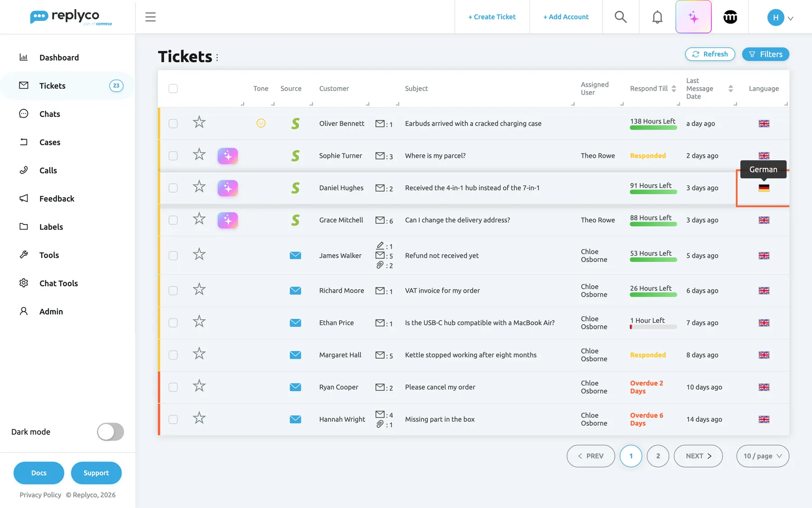Open the Filters panel
The width and height of the screenshot is (812, 508).
(x=766, y=54)
